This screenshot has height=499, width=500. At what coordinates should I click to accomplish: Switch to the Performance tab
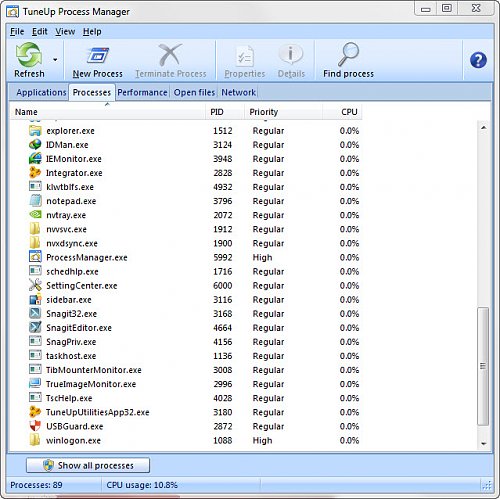point(142,92)
